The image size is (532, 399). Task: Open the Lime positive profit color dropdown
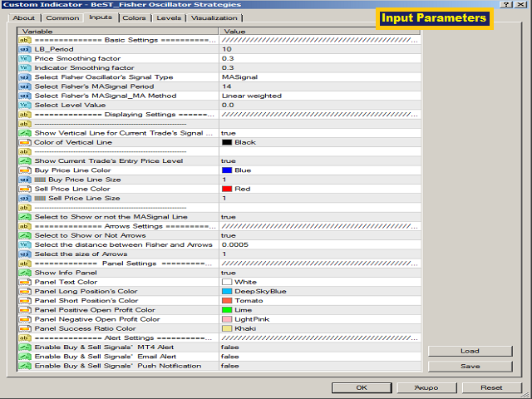pos(320,310)
